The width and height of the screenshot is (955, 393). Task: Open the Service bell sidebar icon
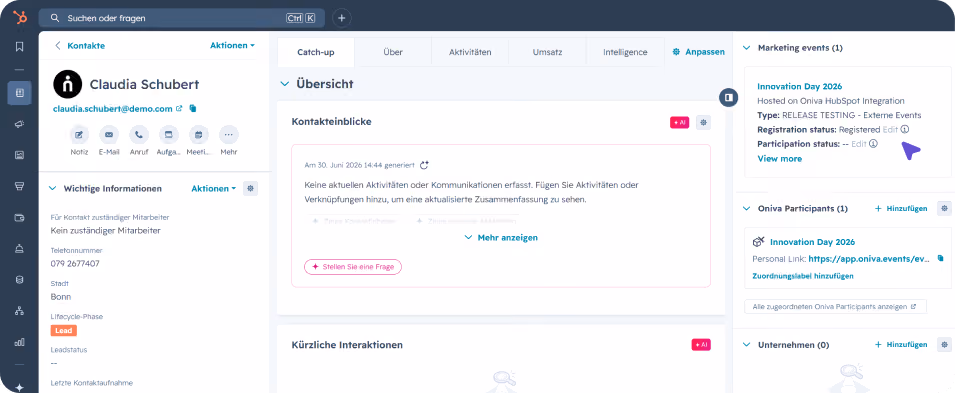[x=19, y=249]
